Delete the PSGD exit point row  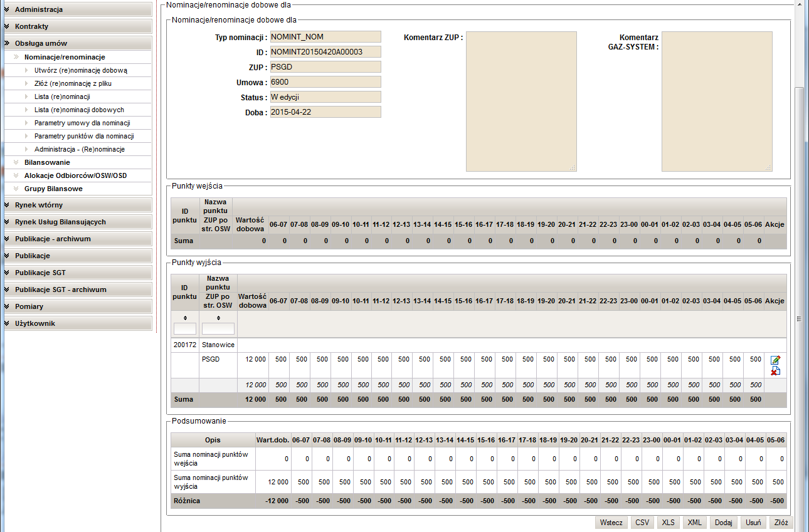pos(776,371)
